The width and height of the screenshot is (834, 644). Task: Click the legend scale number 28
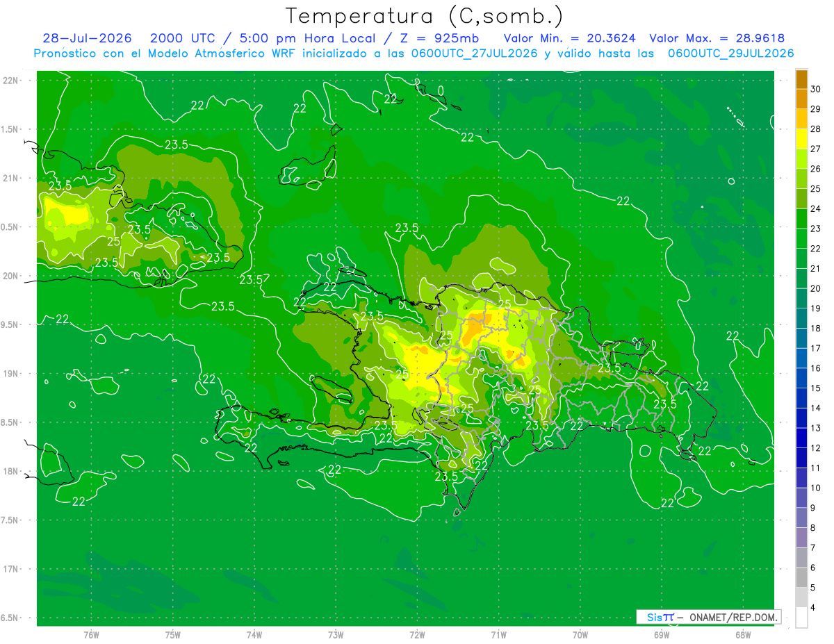(x=816, y=129)
